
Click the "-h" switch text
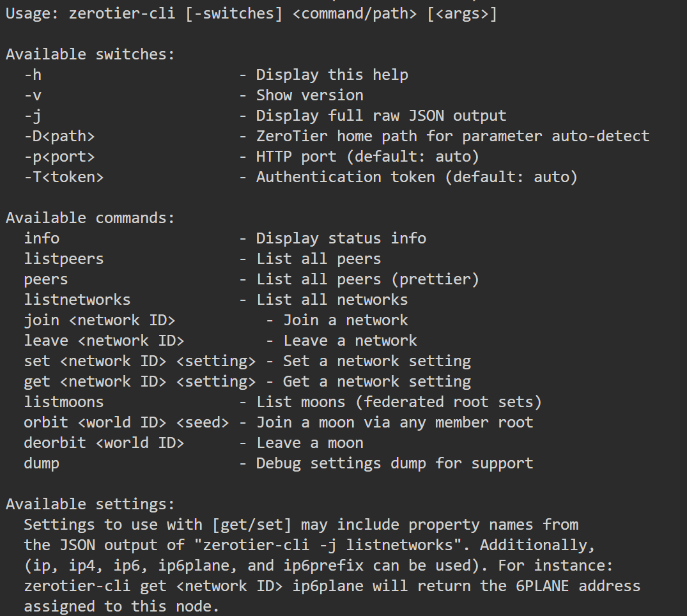pos(33,75)
